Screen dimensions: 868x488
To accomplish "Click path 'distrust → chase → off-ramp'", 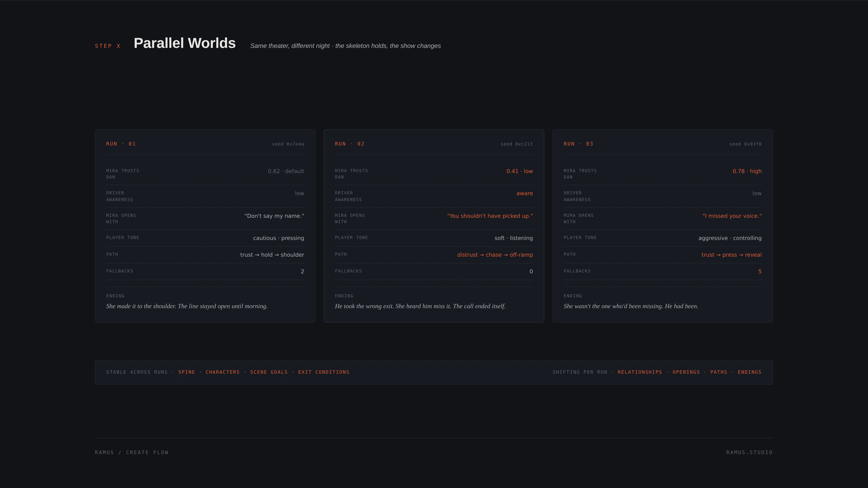I will (x=495, y=255).
